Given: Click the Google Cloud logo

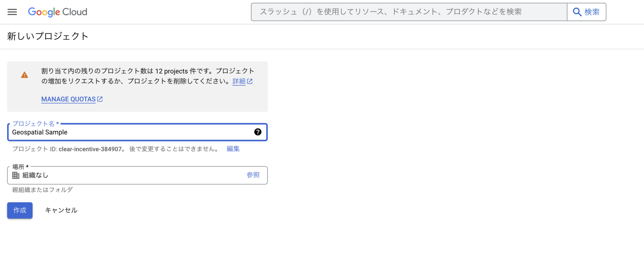Looking at the screenshot, I should [57, 12].
